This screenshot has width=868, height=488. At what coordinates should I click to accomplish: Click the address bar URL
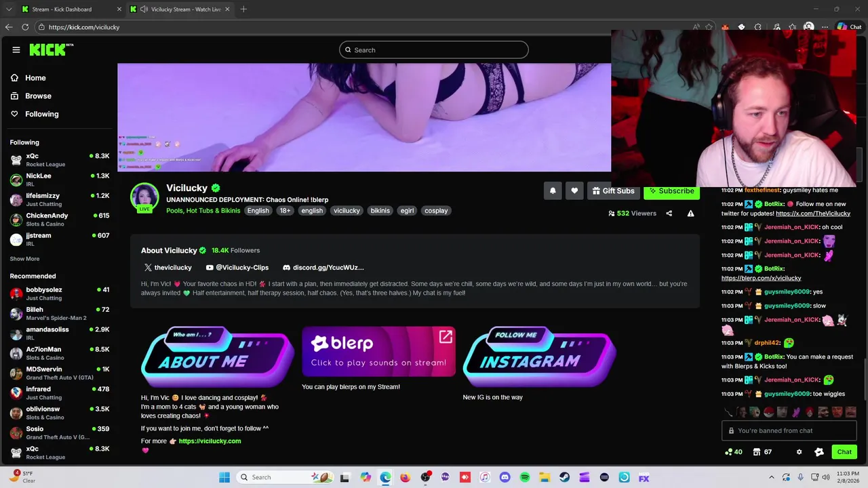(84, 27)
